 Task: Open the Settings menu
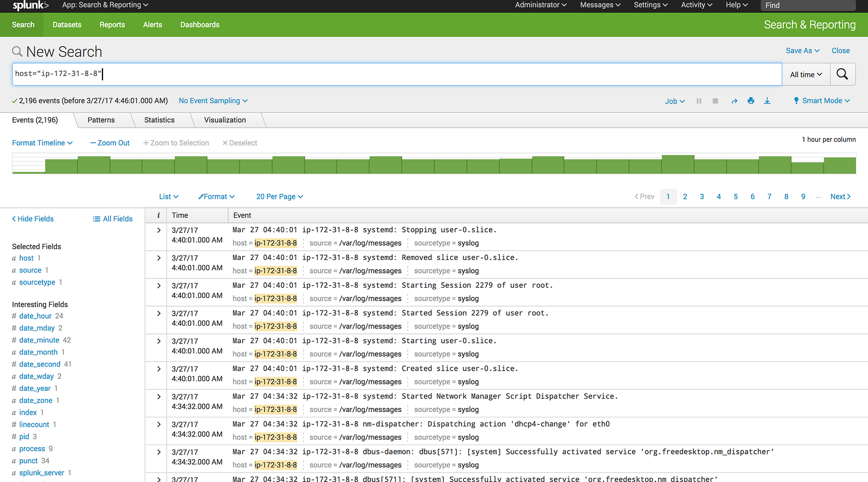pyautogui.click(x=651, y=5)
